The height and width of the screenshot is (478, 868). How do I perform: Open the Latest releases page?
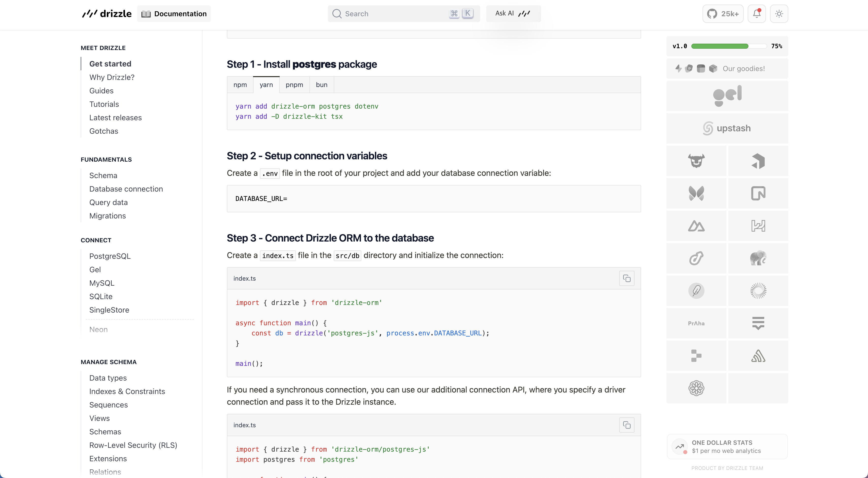tap(115, 117)
